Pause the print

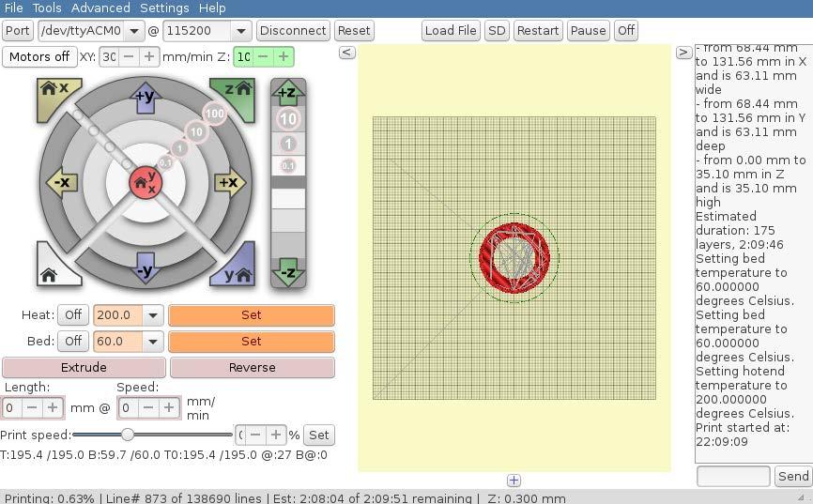[x=588, y=31]
